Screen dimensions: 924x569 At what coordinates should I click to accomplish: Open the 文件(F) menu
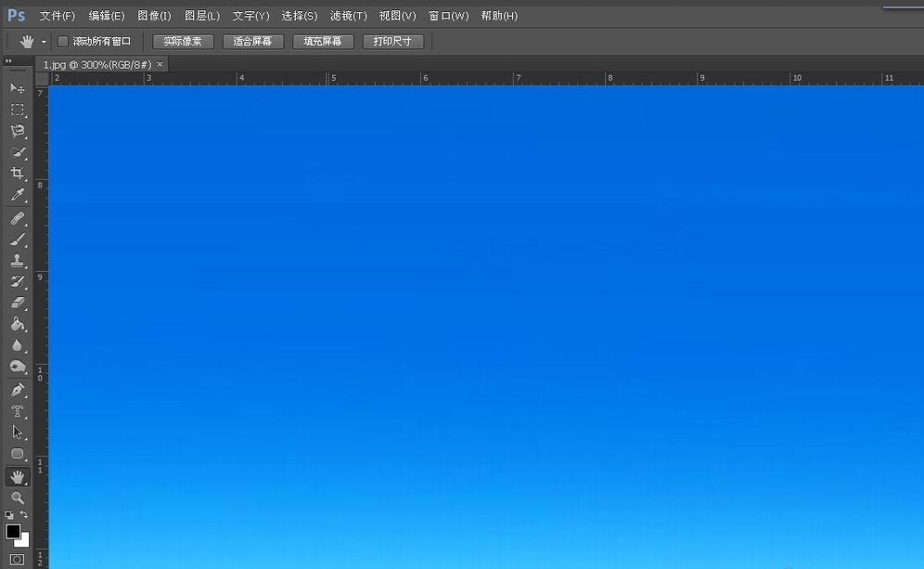click(58, 16)
